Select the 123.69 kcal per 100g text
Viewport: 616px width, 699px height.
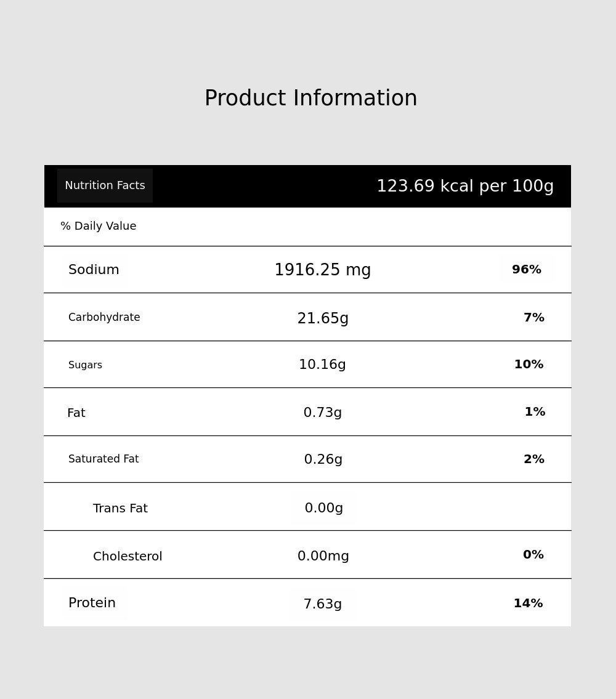pos(465,187)
